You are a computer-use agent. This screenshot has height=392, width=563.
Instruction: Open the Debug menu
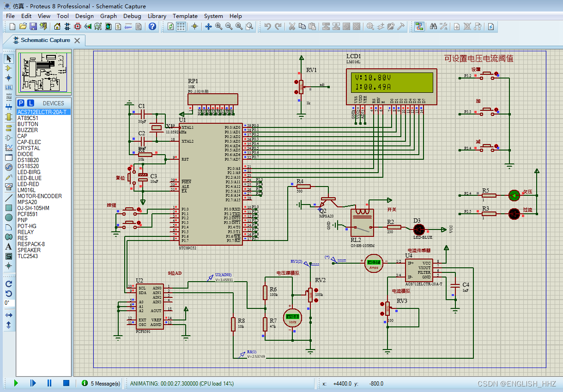coord(132,16)
